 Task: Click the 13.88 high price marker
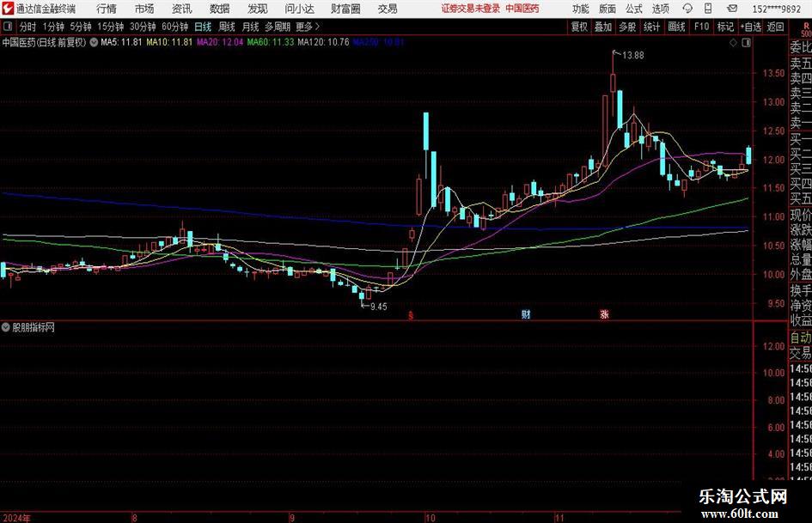632,55
